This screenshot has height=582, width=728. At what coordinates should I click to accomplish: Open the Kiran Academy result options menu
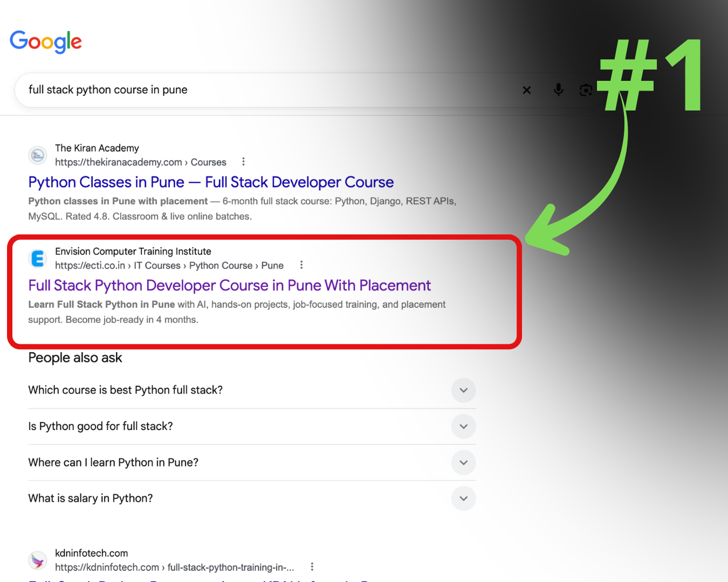(x=244, y=162)
